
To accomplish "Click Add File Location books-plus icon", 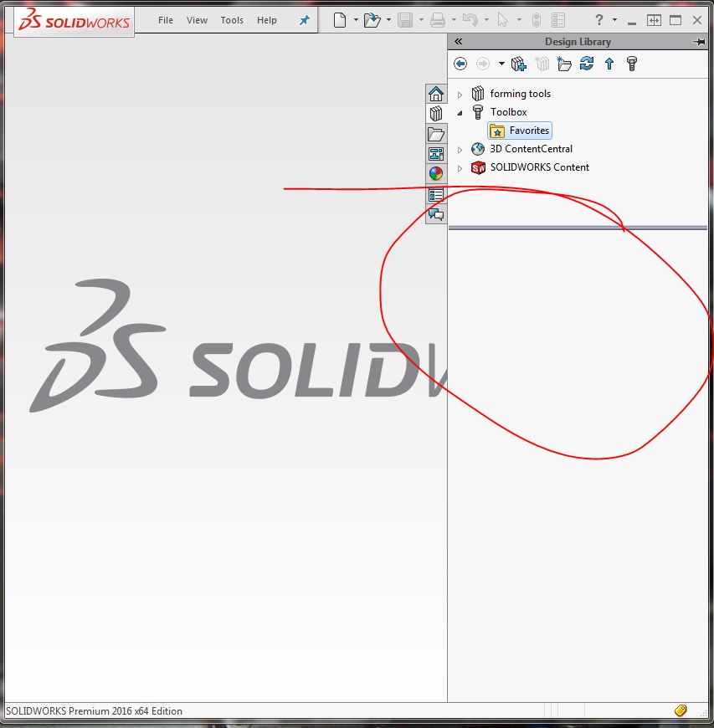I will point(518,64).
